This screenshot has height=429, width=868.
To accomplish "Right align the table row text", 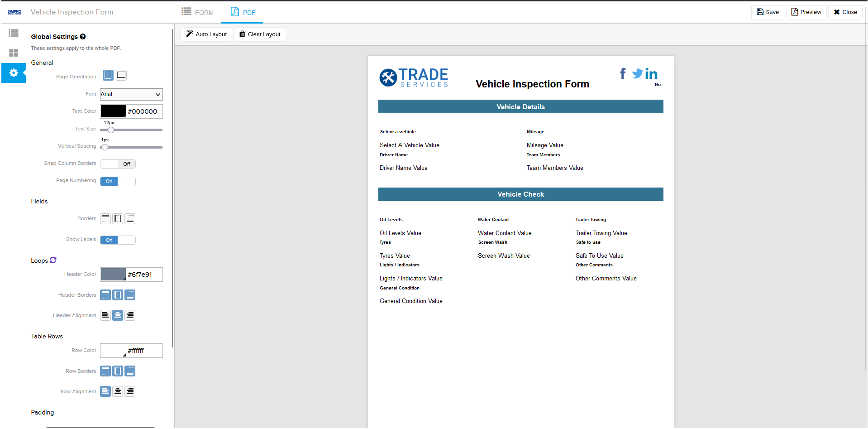I will (x=130, y=391).
